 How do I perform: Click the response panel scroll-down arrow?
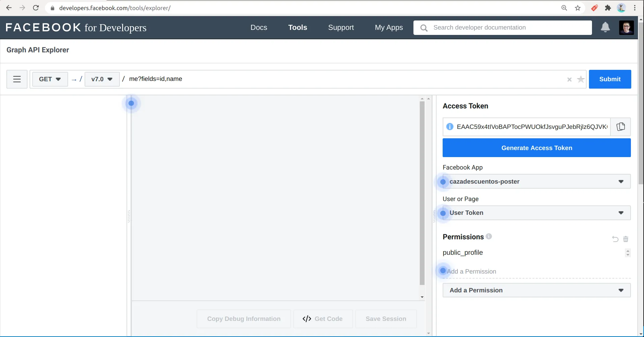[x=422, y=297]
